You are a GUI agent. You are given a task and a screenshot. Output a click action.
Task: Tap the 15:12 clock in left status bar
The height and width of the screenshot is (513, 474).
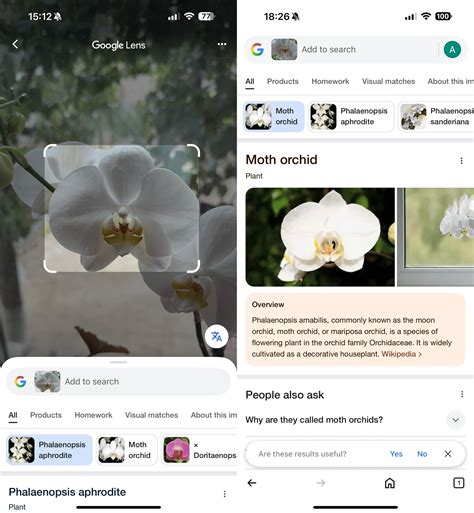pos(40,16)
